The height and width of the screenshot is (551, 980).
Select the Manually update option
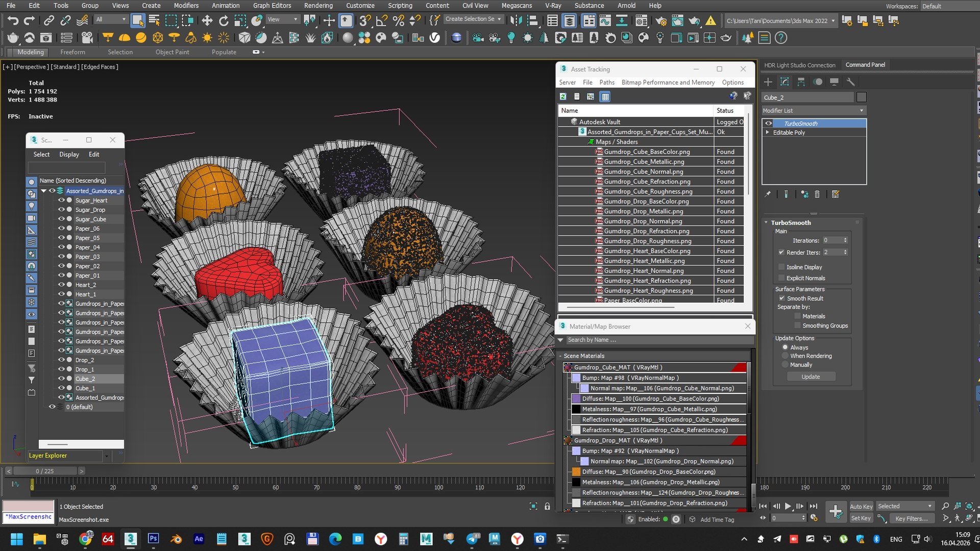(785, 365)
